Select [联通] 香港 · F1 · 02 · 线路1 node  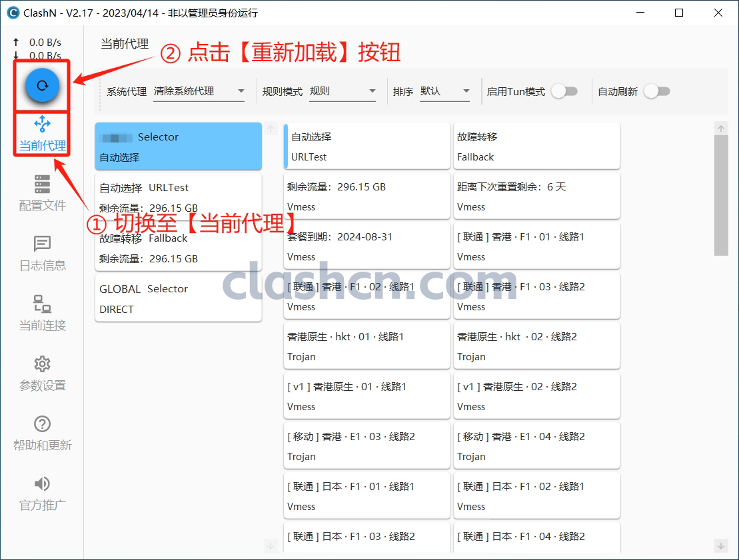point(367,296)
